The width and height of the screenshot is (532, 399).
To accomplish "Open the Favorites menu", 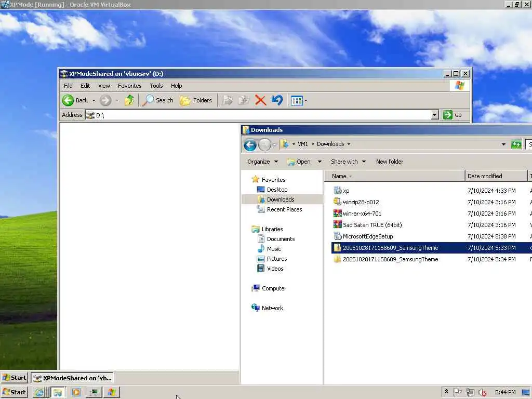I will click(129, 86).
